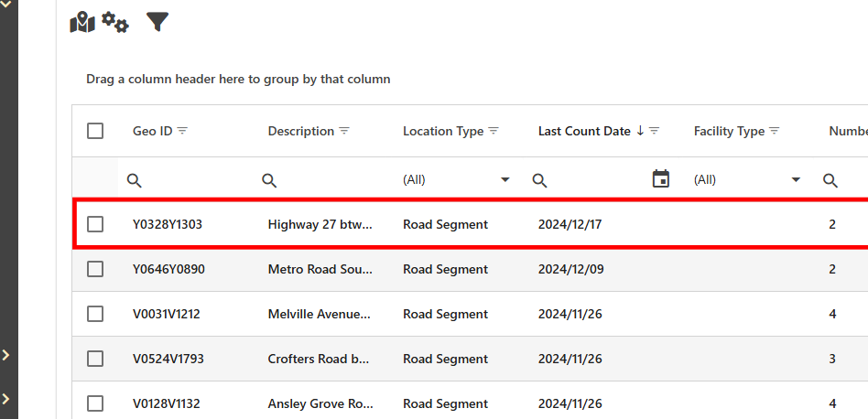The width and height of the screenshot is (868, 419).
Task: Toggle the select-all rows checkbox
Action: (x=95, y=131)
